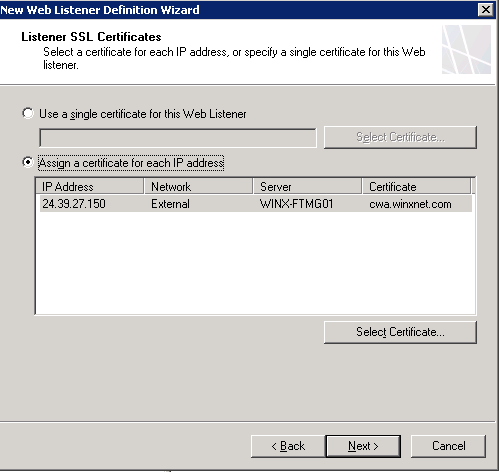
Task: Click the single certificate text field
Action: 178,138
